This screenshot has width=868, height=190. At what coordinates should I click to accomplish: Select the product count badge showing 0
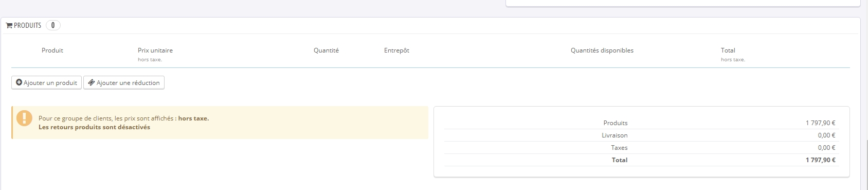point(53,25)
